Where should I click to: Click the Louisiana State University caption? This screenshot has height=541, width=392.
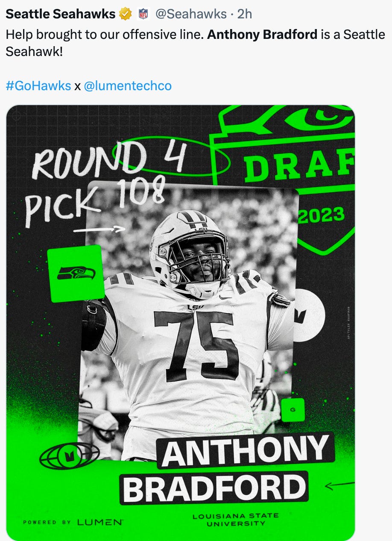click(235, 520)
